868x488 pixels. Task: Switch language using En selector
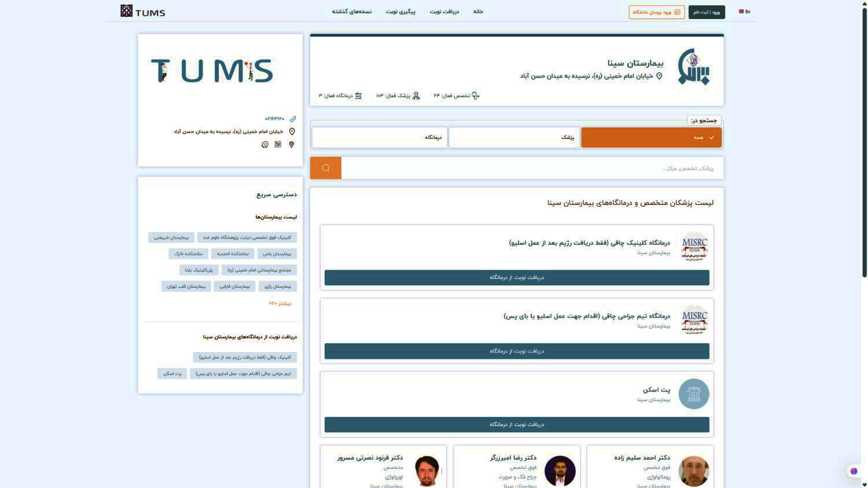[x=745, y=12]
